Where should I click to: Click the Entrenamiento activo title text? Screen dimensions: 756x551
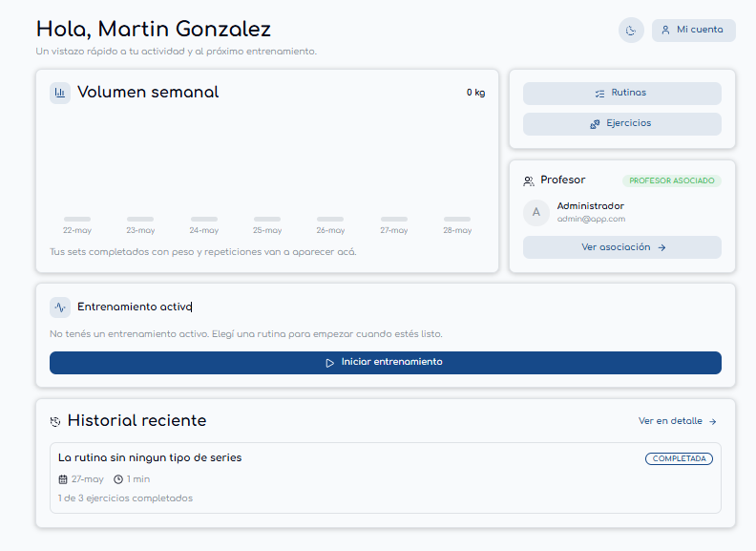pos(135,307)
